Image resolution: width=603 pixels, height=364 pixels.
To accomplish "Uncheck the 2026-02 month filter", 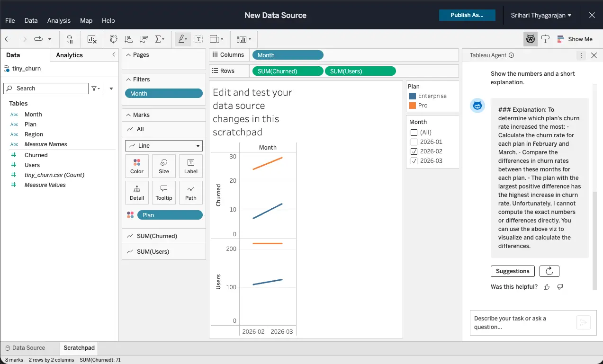I will pos(414,151).
